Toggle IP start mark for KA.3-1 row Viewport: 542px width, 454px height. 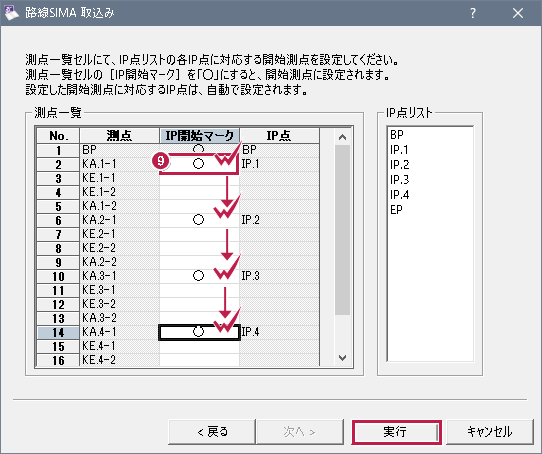199,276
